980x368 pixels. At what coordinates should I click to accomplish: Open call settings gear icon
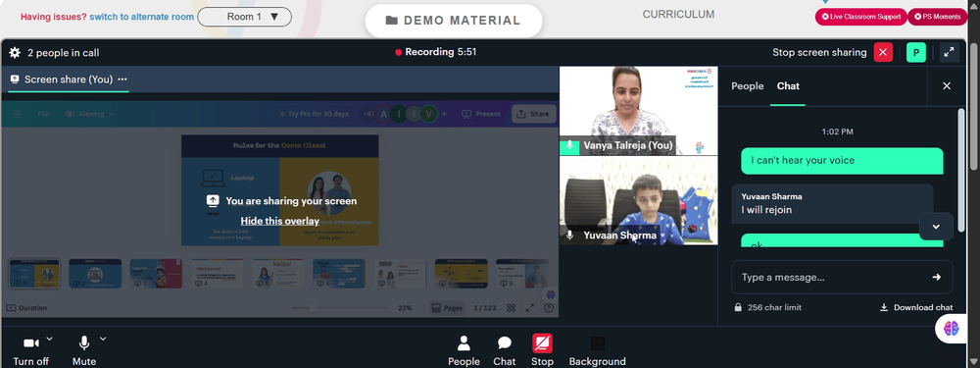click(15, 53)
